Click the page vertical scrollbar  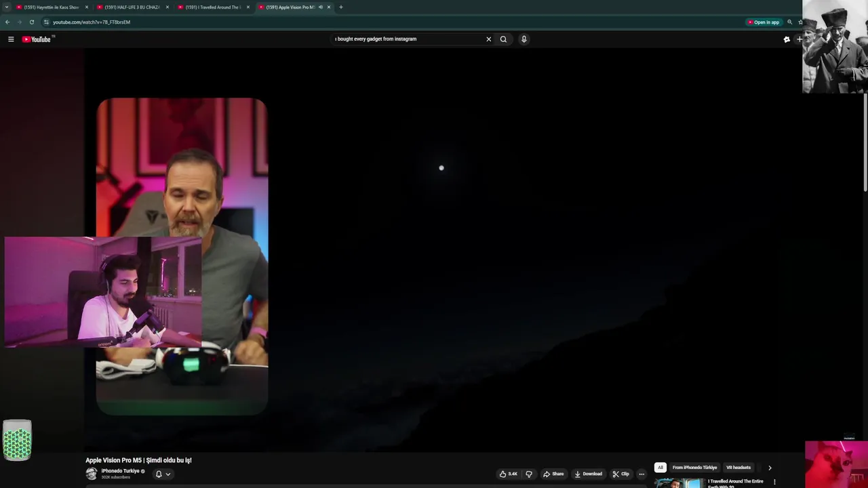(865, 142)
